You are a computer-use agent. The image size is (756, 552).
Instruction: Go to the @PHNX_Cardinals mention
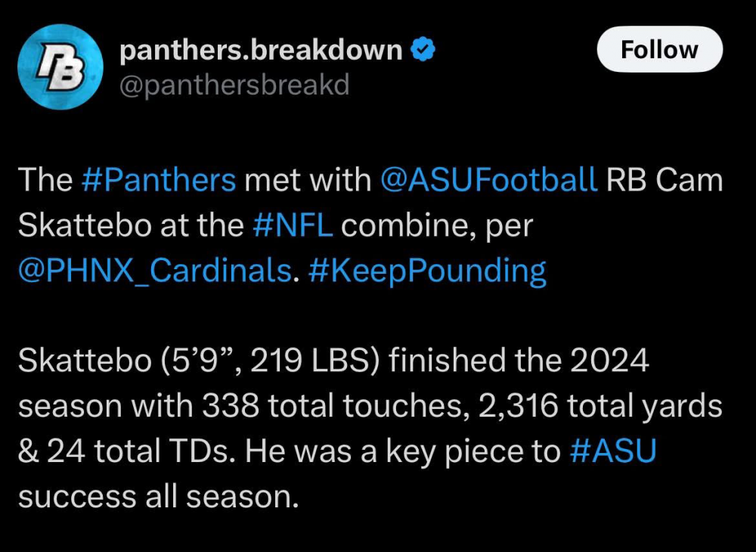pos(154,271)
